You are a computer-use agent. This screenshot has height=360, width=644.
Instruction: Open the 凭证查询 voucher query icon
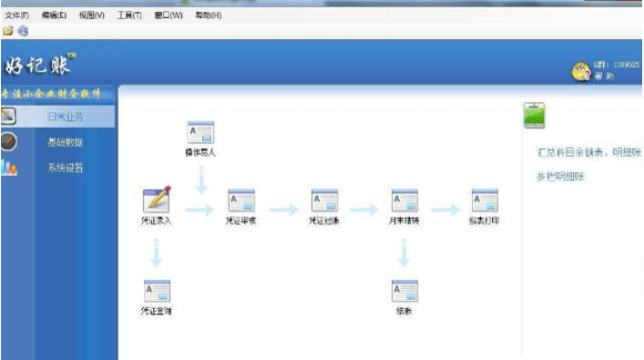coord(157,291)
